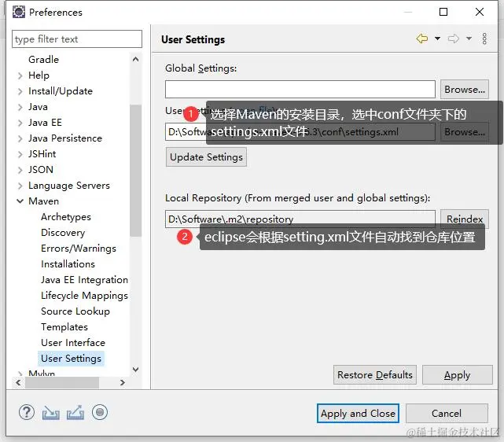504x442 pixels.
Task: Open Java EE Integration page
Action: [x=85, y=280]
